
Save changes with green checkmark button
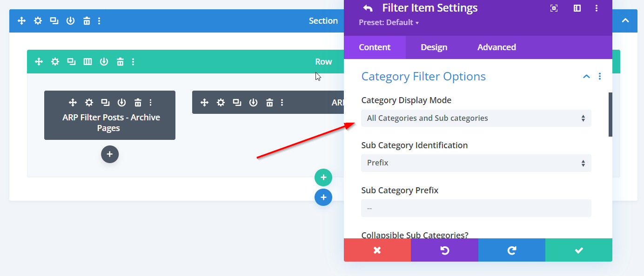coord(578,250)
